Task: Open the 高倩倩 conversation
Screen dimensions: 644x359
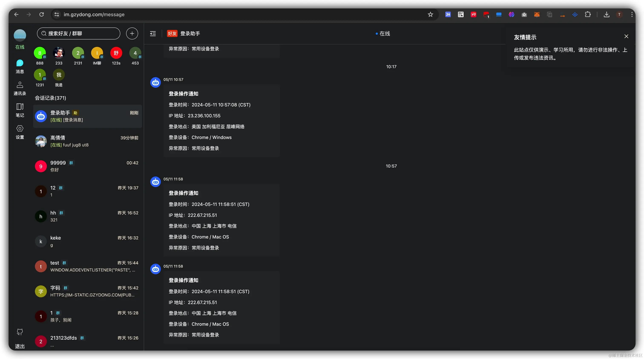Action: (88, 141)
